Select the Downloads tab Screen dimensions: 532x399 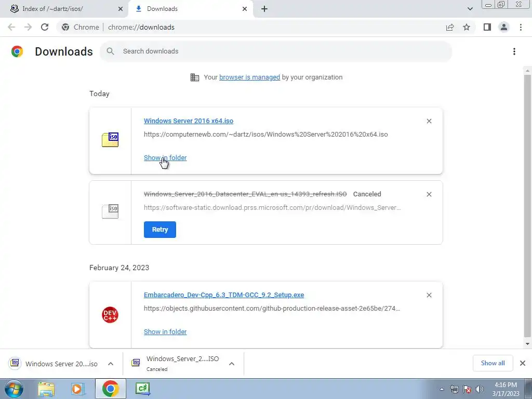[191, 9]
